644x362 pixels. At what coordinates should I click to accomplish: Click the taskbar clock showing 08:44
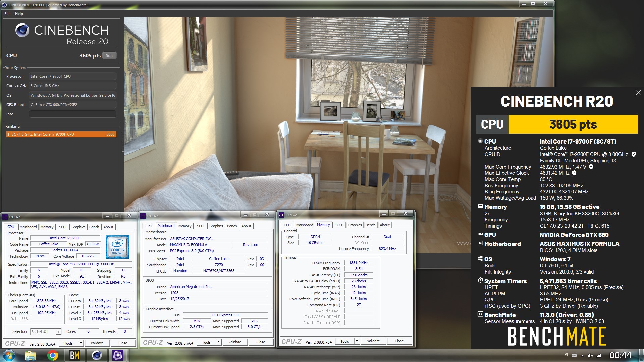pyautogui.click(x=621, y=355)
